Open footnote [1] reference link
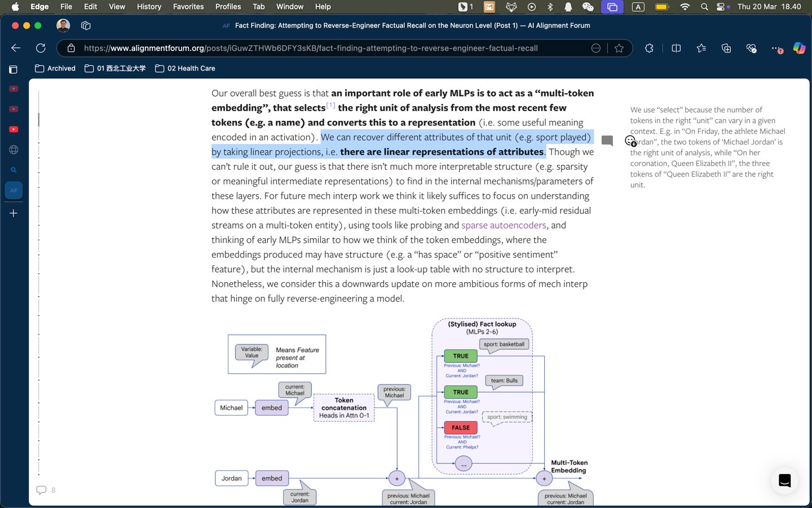Image resolution: width=812 pixels, height=508 pixels. tap(331, 105)
